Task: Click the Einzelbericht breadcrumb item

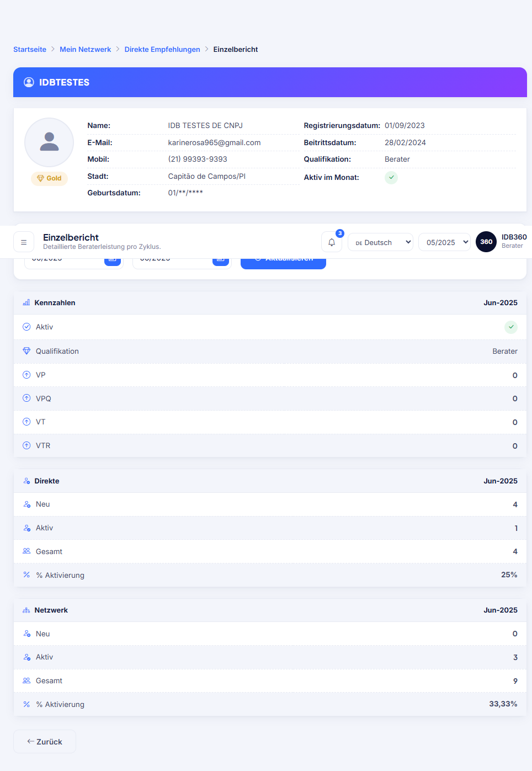Action: pyautogui.click(x=236, y=50)
